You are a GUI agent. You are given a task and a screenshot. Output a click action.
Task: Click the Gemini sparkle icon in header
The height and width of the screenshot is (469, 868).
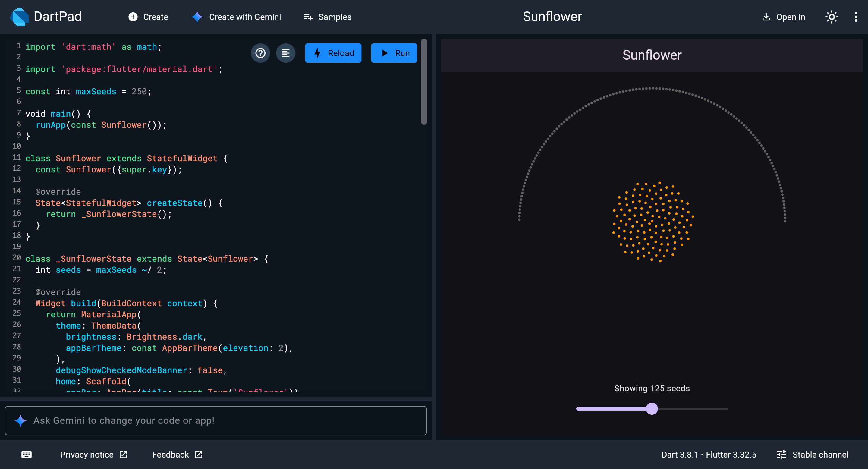(197, 17)
